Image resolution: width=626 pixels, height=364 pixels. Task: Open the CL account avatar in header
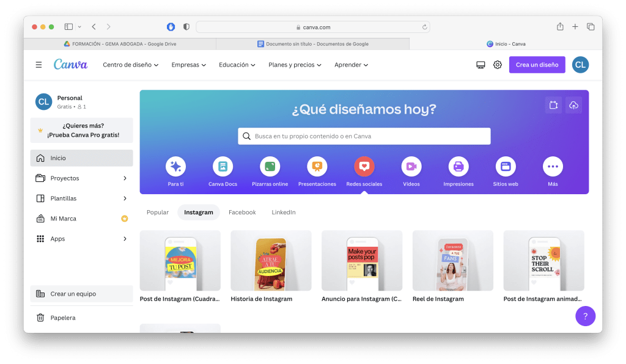pos(581,65)
